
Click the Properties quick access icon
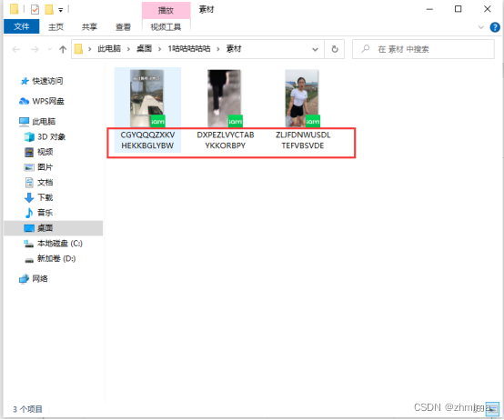tap(35, 9)
